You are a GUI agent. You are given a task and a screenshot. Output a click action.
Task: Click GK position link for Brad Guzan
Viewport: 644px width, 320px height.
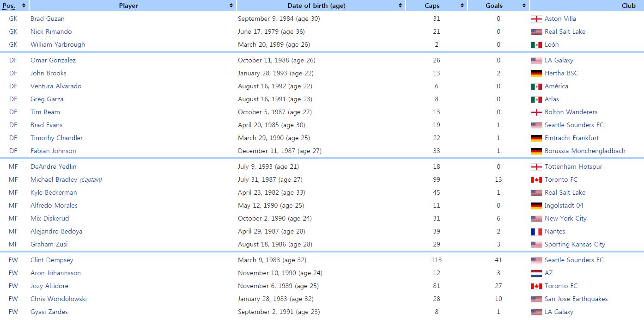(13, 18)
